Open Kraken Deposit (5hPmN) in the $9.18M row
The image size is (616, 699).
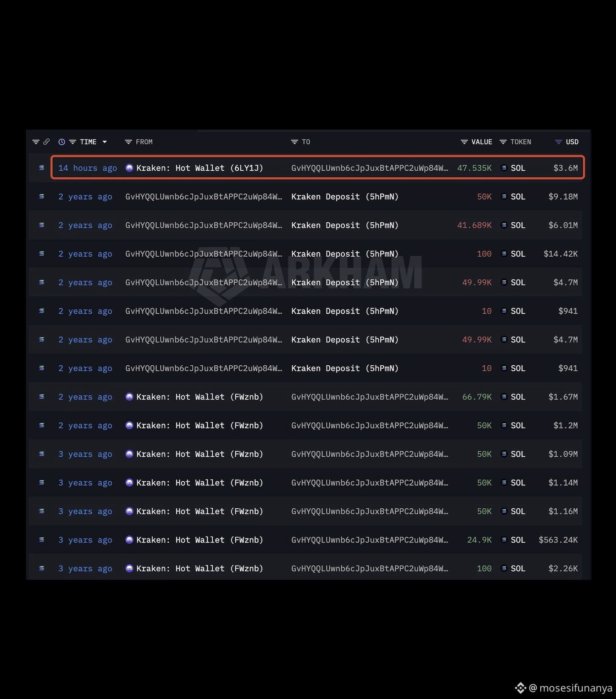pos(345,196)
